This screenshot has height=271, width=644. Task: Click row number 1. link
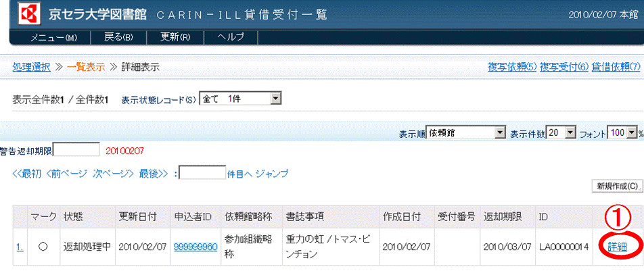click(x=20, y=247)
